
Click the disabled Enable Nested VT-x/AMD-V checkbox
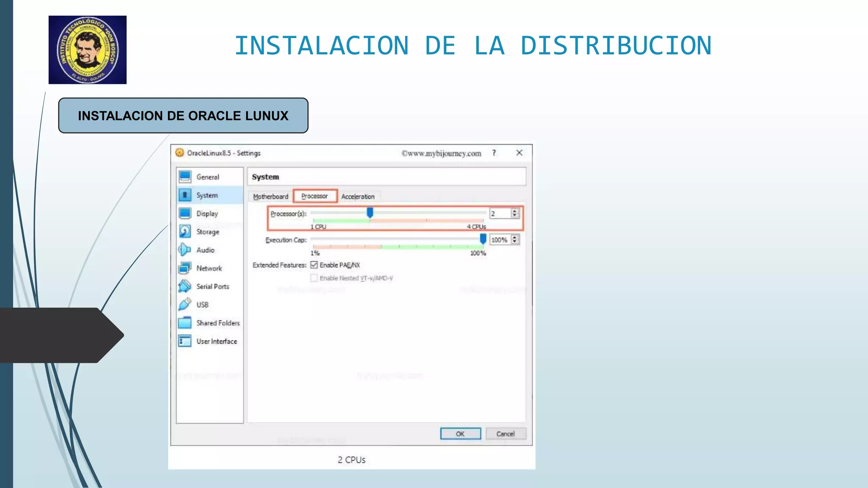(314, 278)
